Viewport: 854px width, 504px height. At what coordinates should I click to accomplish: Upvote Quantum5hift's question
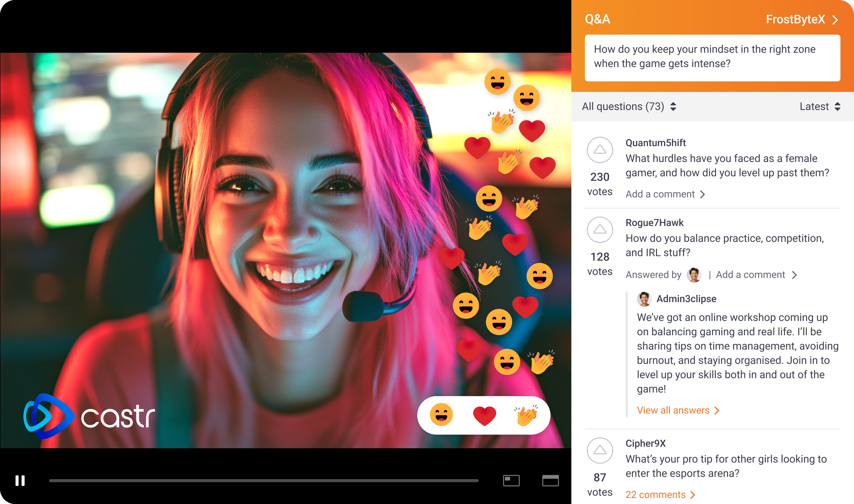tap(600, 150)
